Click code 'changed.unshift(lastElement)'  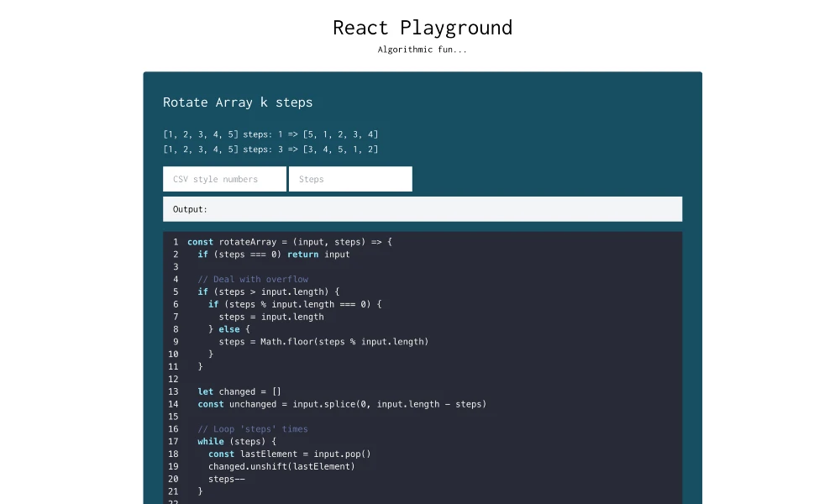(x=281, y=466)
